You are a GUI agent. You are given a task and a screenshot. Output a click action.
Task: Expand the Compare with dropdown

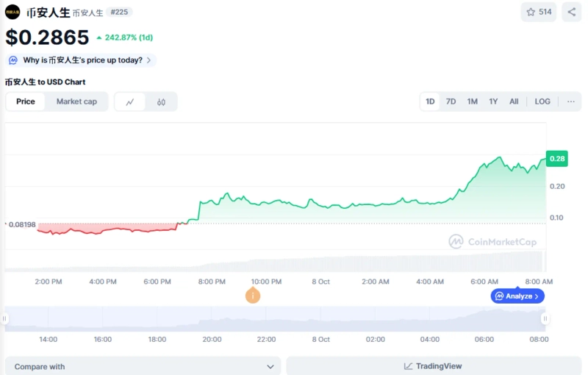click(x=143, y=366)
